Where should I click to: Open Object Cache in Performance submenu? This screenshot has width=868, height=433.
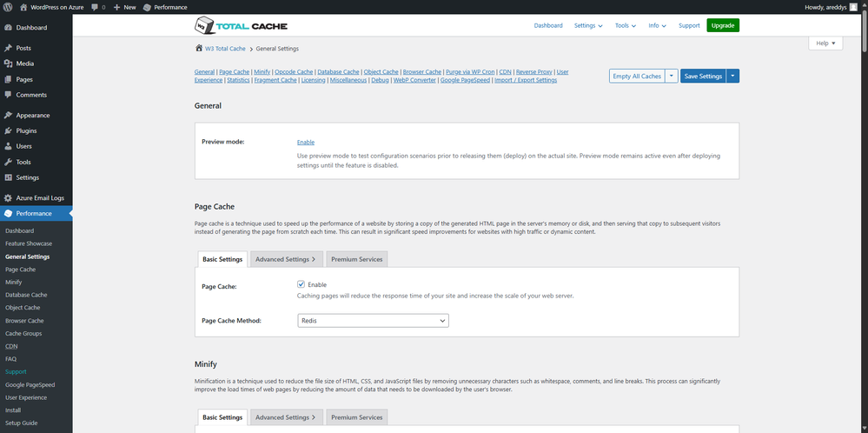click(x=23, y=308)
